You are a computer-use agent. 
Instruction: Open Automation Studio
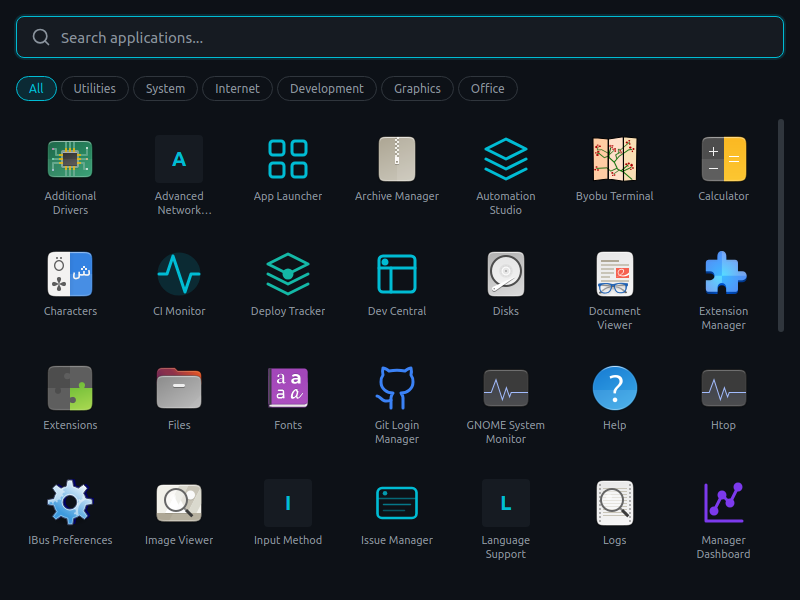(506, 159)
